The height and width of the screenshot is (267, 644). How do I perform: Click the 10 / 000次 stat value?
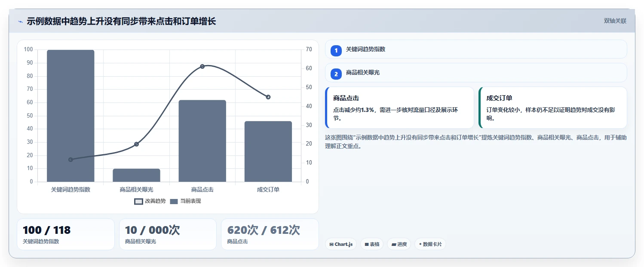click(152, 230)
